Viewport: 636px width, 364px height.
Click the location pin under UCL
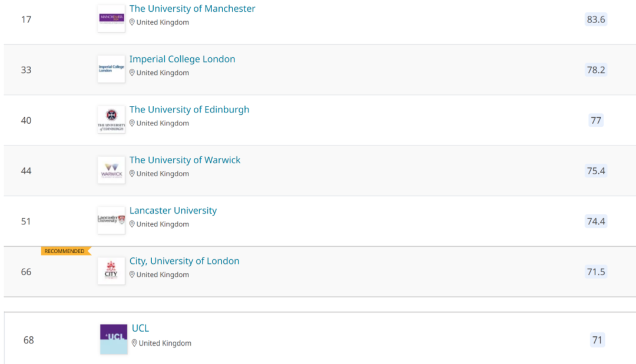click(x=134, y=343)
